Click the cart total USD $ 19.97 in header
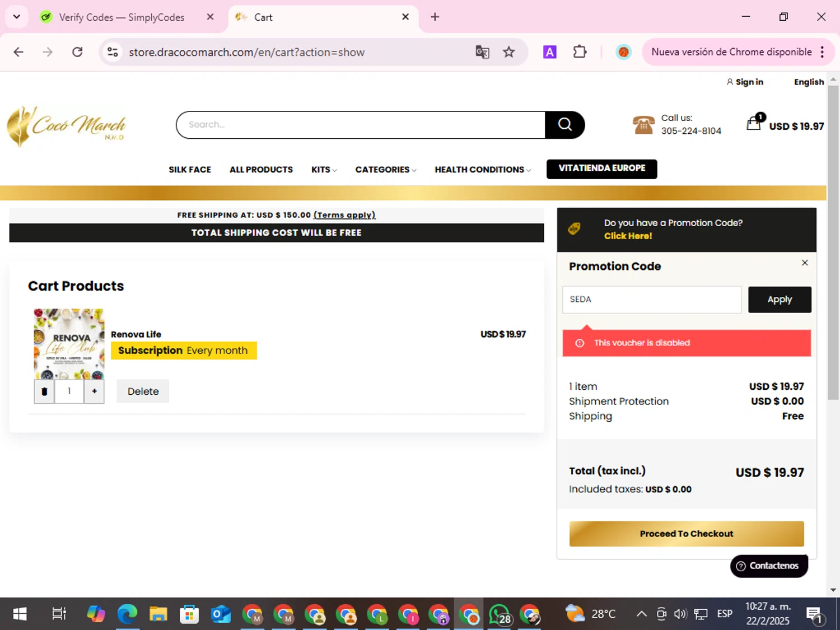Image resolution: width=840 pixels, height=630 pixels. tap(796, 127)
